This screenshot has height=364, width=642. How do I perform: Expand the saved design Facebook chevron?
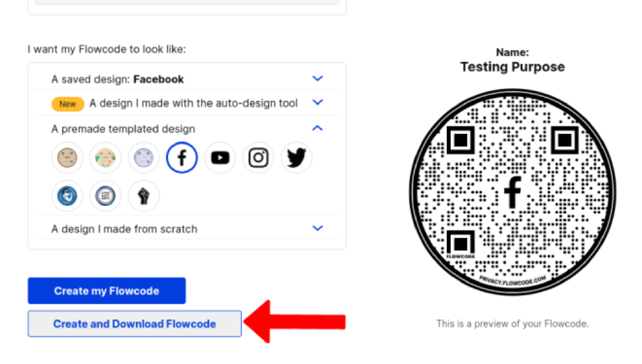point(317,78)
